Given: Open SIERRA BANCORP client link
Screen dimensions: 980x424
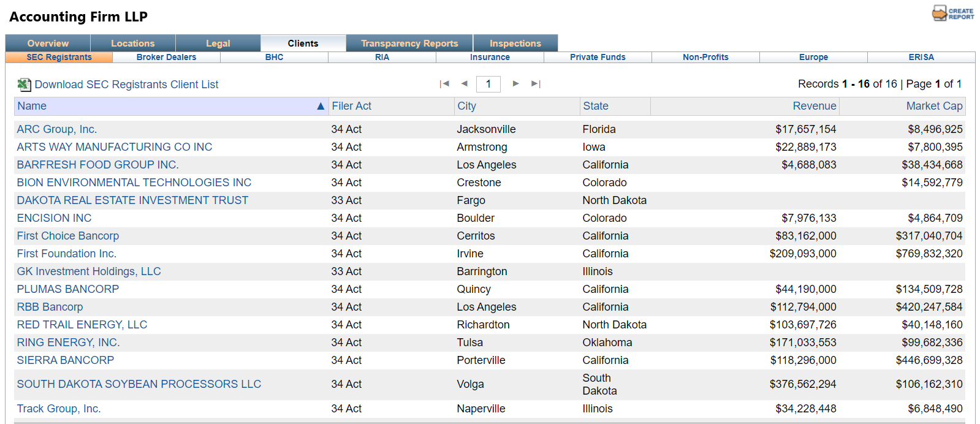Looking at the screenshot, I should [66, 360].
